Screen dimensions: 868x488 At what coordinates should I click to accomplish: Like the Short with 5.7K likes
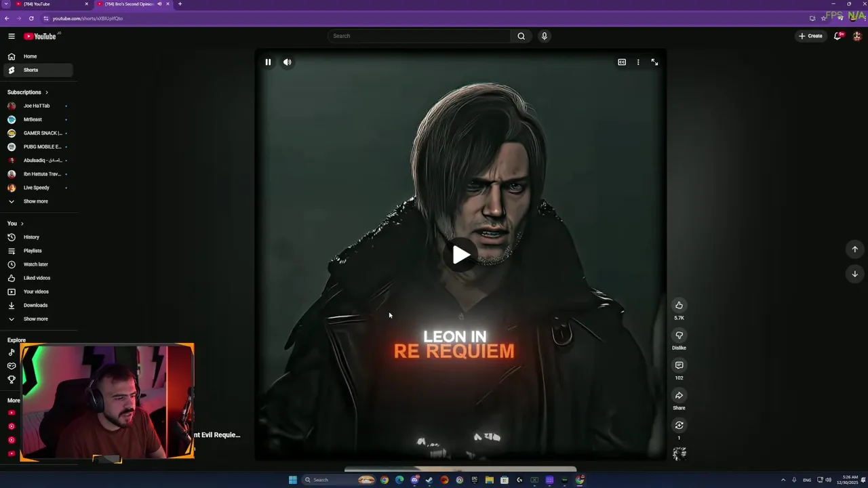679,305
